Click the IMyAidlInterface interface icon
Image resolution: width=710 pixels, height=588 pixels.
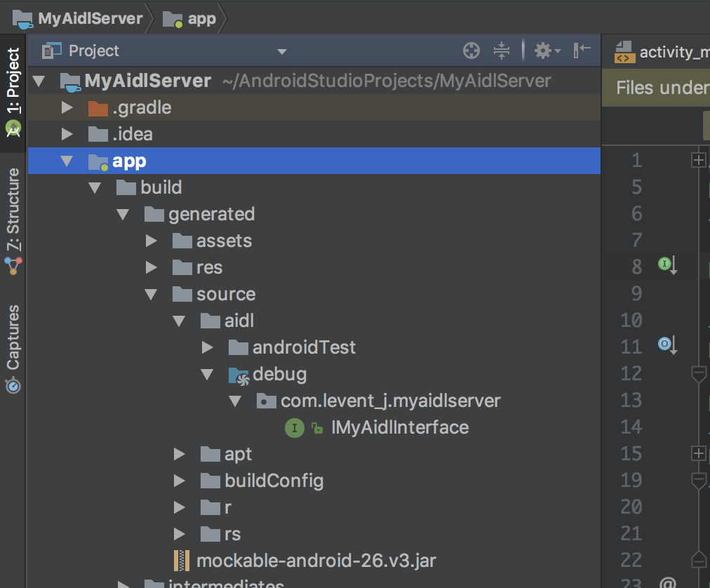(x=294, y=427)
